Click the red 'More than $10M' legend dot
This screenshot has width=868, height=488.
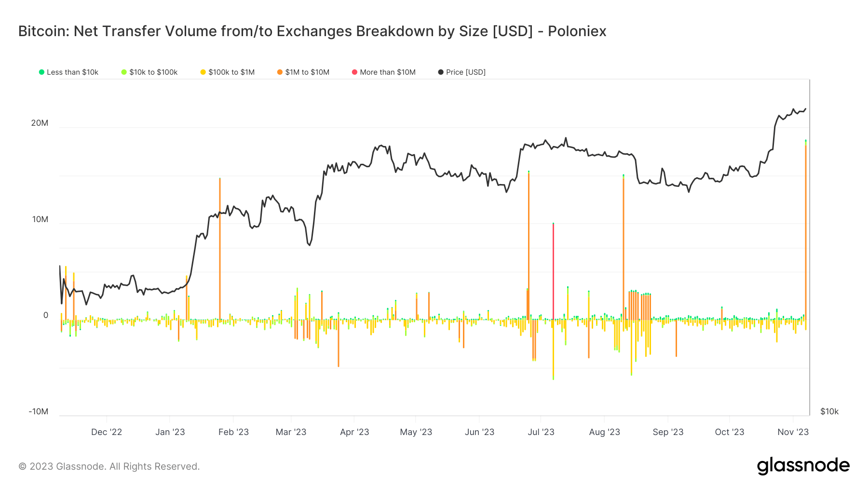click(x=354, y=72)
